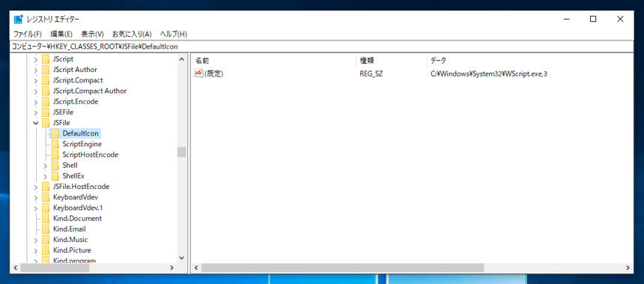Click the データ column header

tap(530, 61)
